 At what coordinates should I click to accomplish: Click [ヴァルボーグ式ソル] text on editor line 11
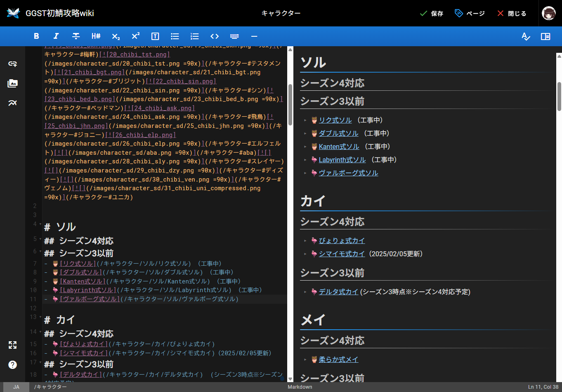[x=90, y=299]
